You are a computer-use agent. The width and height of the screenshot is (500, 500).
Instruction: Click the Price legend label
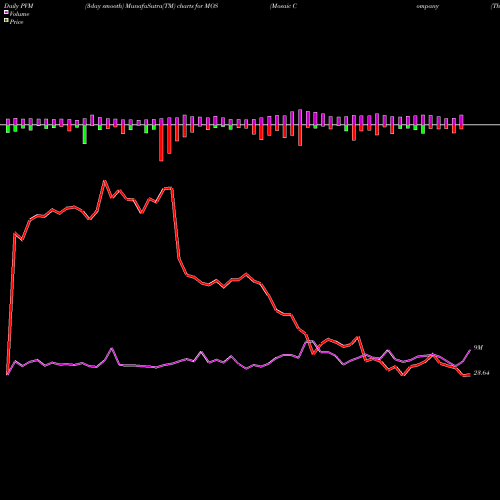click(16, 22)
